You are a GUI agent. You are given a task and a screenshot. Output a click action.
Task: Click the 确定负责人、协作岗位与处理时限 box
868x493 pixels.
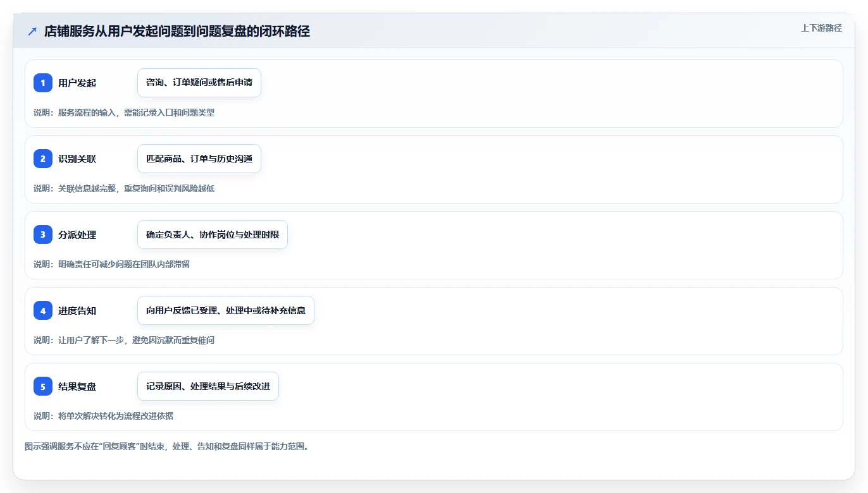click(x=213, y=234)
